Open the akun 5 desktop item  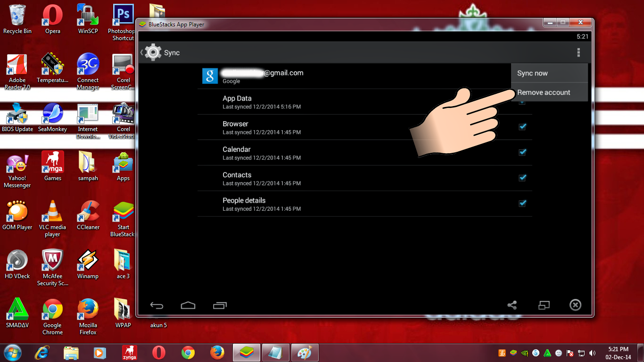point(158,325)
